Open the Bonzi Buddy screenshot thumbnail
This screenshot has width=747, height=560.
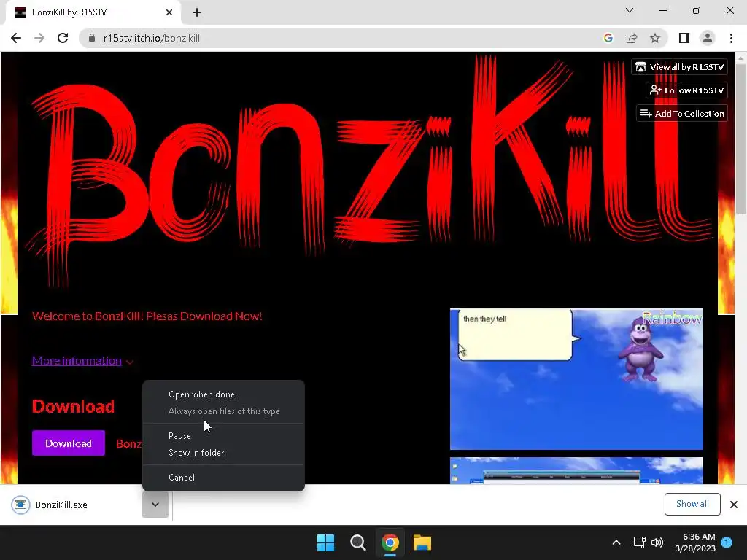click(576, 379)
